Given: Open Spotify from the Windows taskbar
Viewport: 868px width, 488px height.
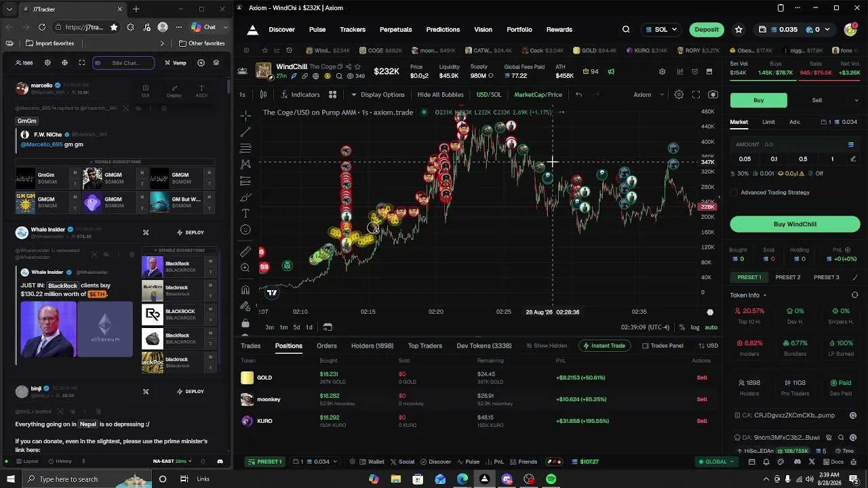Looking at the screenshot, I should [x=551, y=479].
